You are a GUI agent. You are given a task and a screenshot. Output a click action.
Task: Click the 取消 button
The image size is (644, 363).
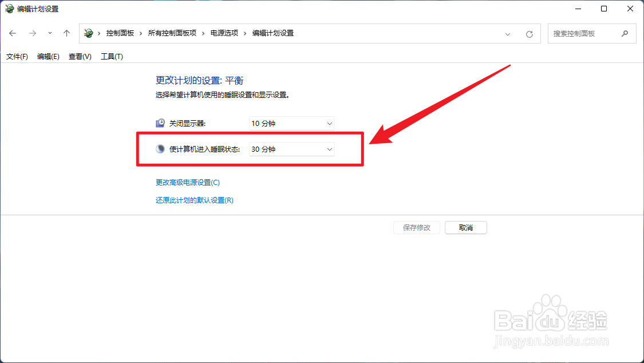(466, 227)
